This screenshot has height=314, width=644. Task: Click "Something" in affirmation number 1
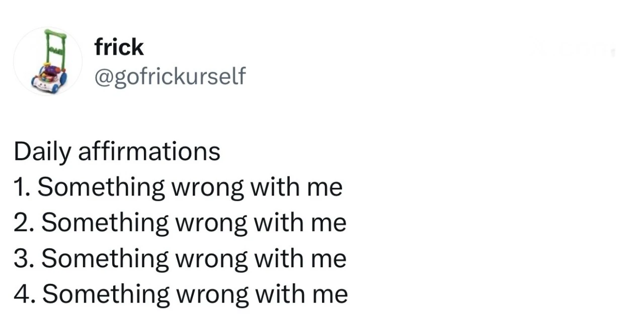pyautogui.click(x=101, y=187)
